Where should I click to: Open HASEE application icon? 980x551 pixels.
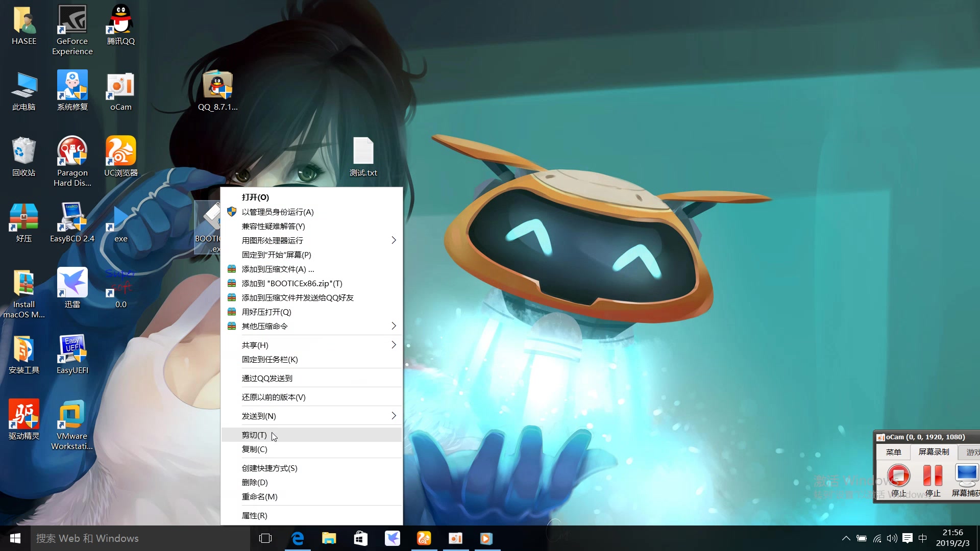click(23, 26)
